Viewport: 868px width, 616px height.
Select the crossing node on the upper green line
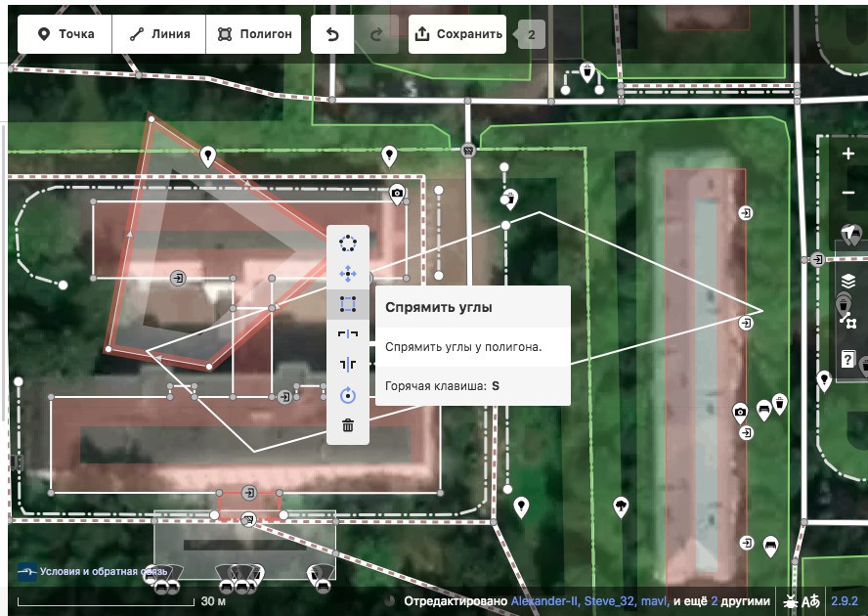coord(468,150)
